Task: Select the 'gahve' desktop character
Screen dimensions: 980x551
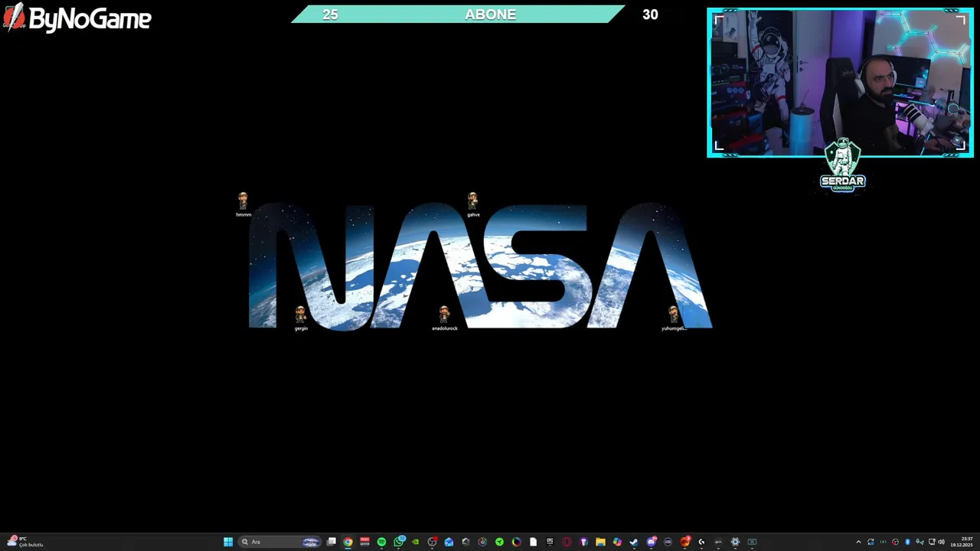Action: point(473,204)
